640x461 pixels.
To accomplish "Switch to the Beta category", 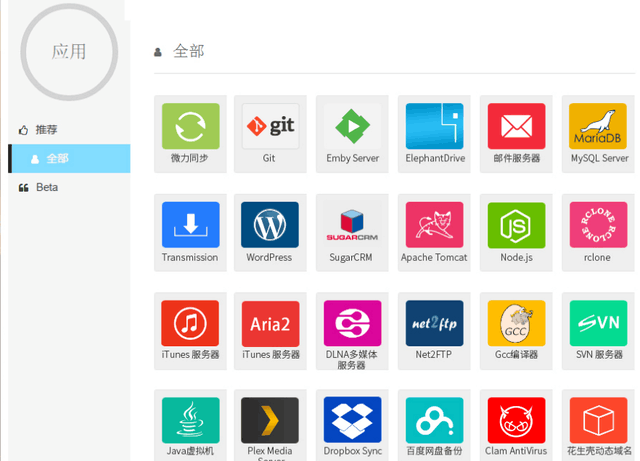I will point(69,187).
